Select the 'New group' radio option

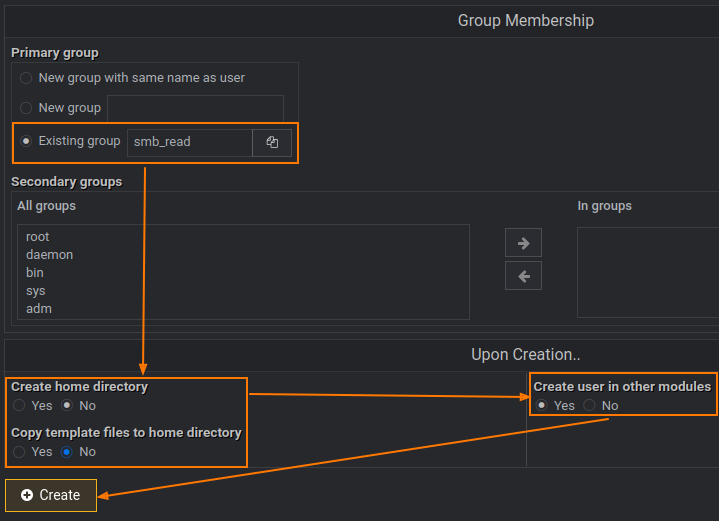coord(26,108)
